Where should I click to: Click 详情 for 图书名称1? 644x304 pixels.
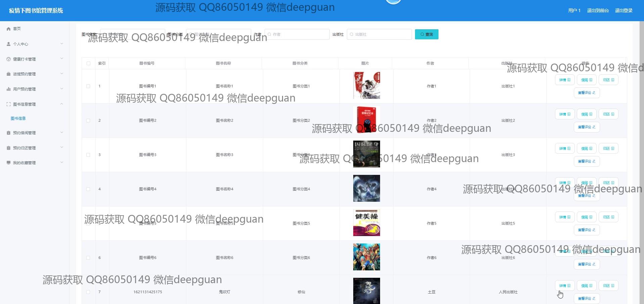[565, 80]
